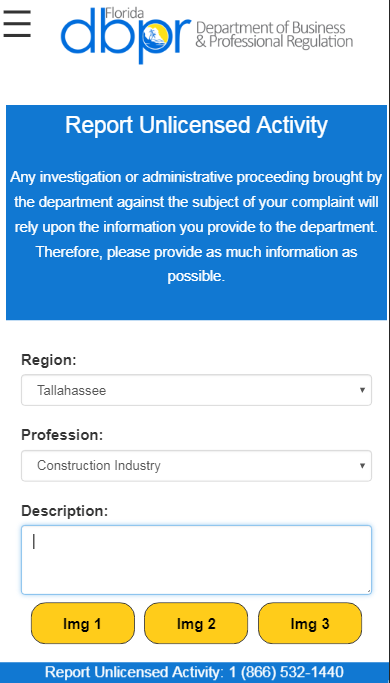Viewport: 390px width, 683px height.
Task: Click the Img 1 button
Action: (83, 623)
